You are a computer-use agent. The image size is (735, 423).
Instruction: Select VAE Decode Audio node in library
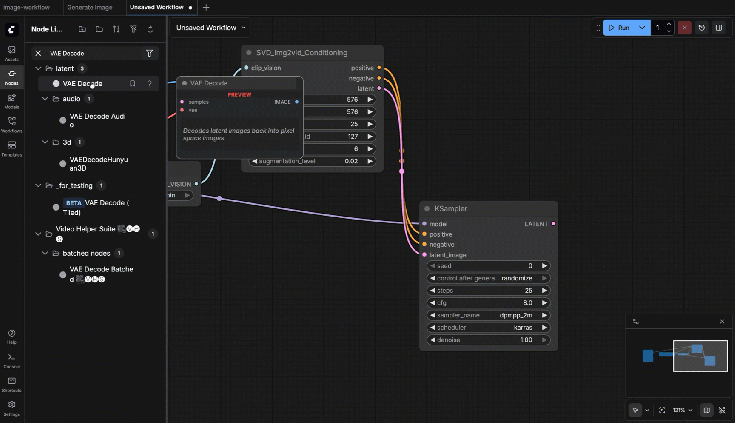97,120
